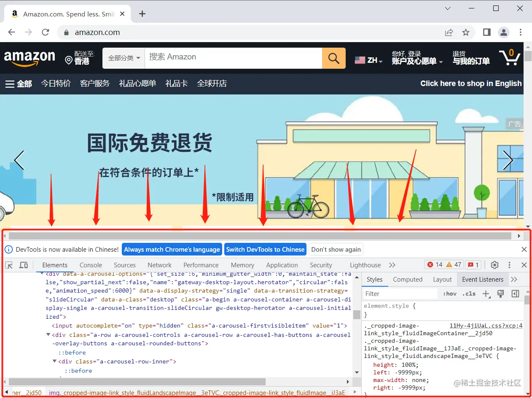Open the 账户及心愿单 account dropdown

click(x=417, y=58)
